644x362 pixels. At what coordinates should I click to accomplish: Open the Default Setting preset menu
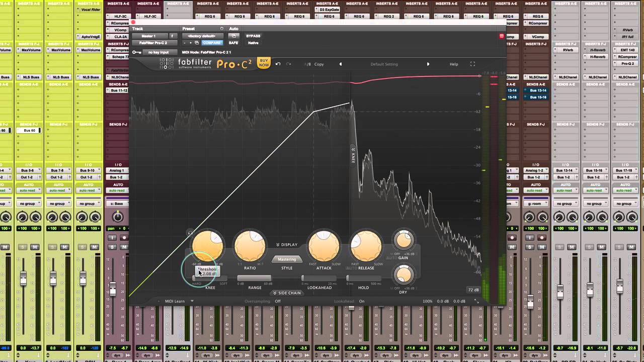click(384, 64)
